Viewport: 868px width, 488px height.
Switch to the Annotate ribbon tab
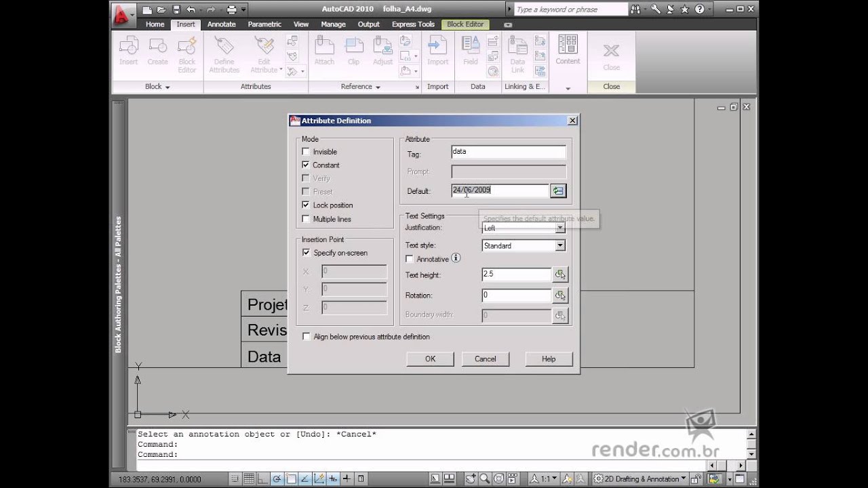[x=221, y=24]
